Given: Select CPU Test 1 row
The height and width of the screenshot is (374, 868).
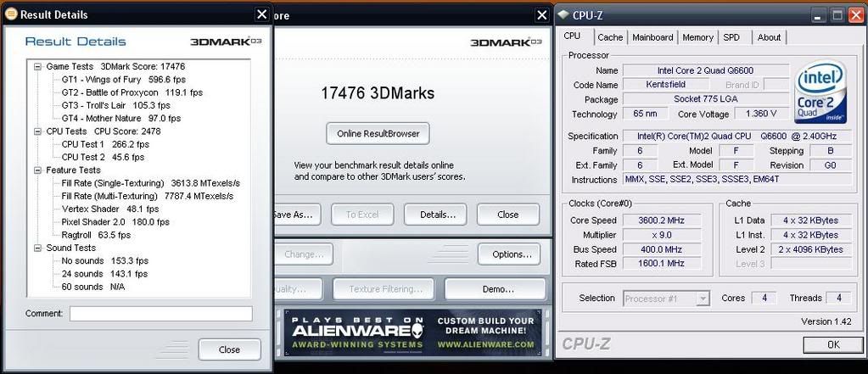Looking at the screenshot, I should (x=105, y=144).
